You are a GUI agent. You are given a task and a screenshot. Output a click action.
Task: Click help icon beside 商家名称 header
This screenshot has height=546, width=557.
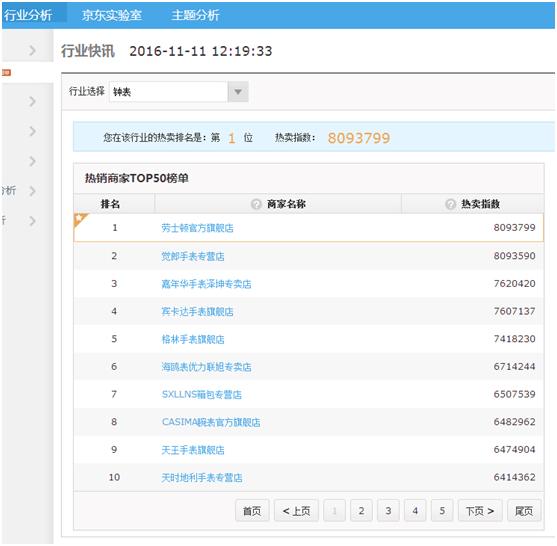click(256, 204)
